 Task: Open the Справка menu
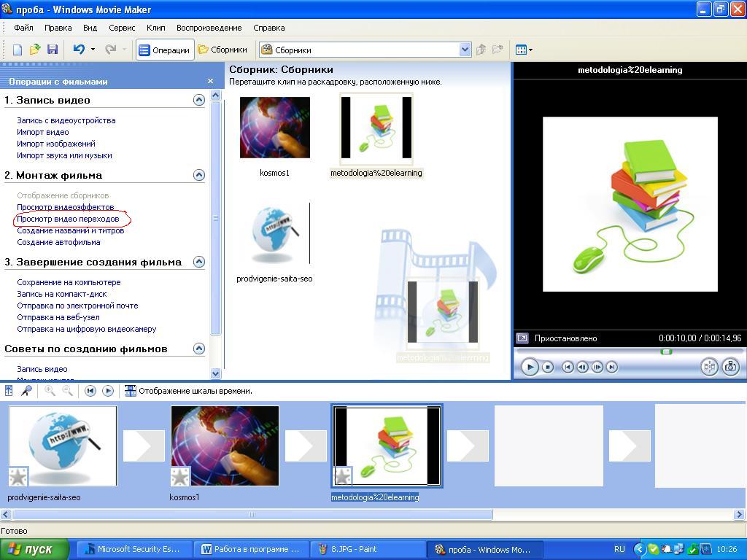pos(269,28)
